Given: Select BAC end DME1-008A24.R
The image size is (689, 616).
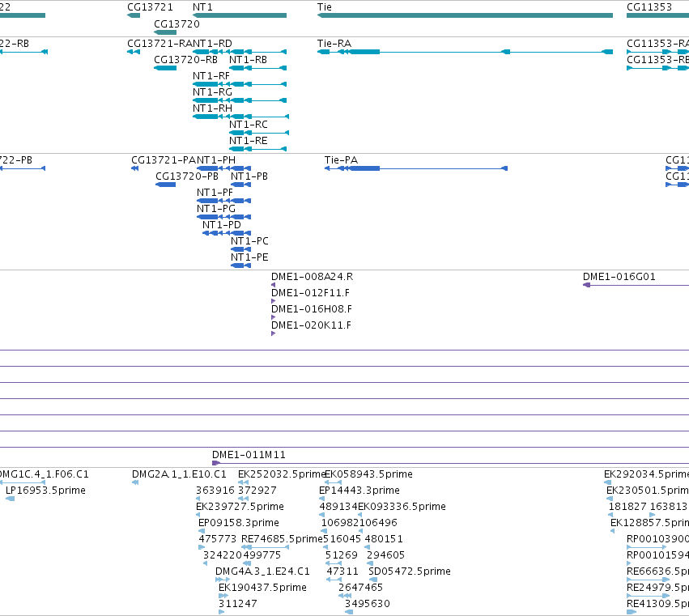Looking at the screenshot, I should pyautogui.click(x=274, y=285).
